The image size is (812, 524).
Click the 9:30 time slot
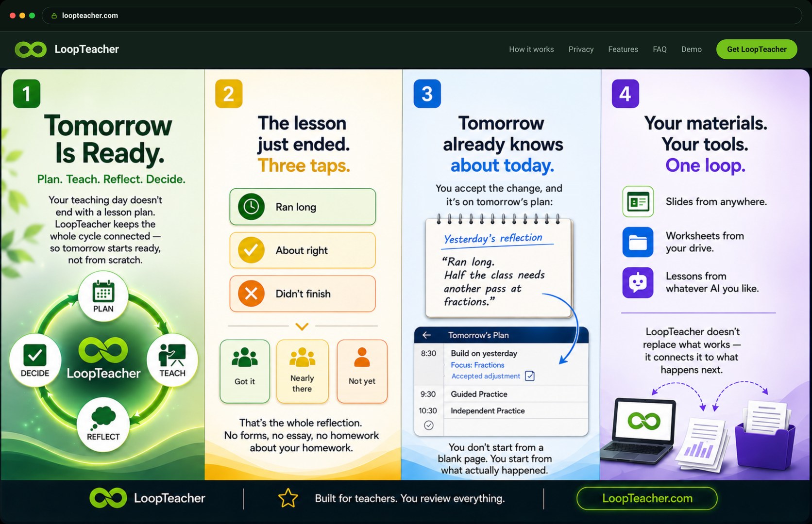click(x=428, y=394)
